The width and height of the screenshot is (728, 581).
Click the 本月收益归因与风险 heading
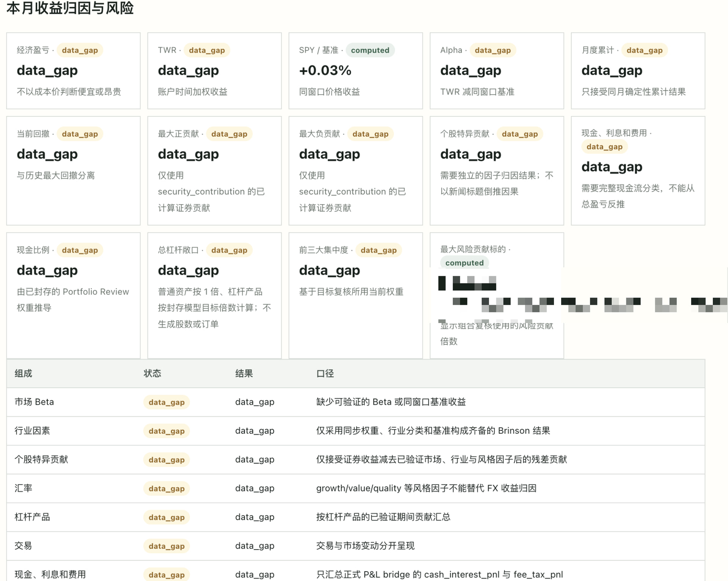pyautogui.click(x=70, y=8)
